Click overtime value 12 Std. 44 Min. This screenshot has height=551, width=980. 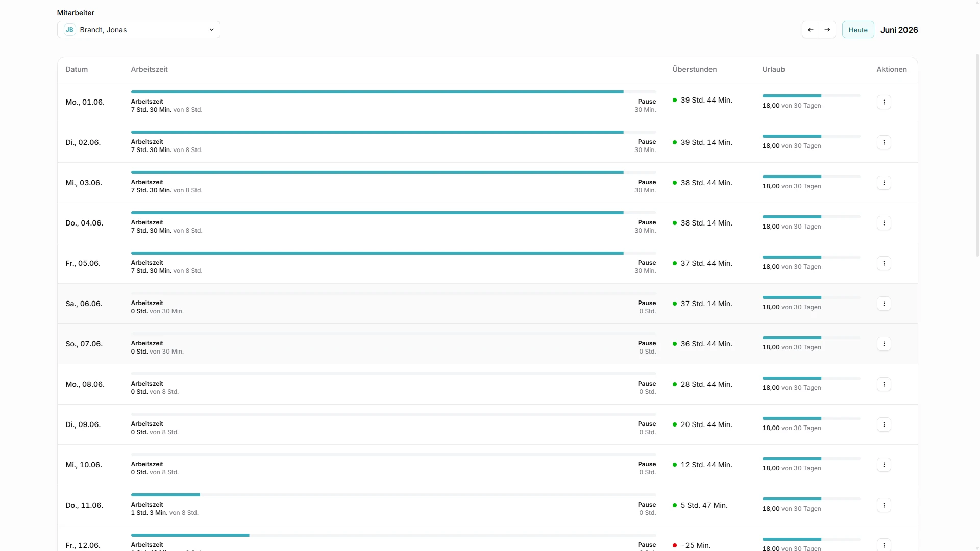(706, 465)
